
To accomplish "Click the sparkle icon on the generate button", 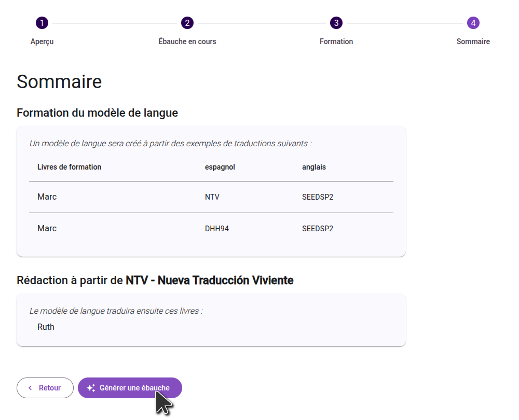I will pyautogui.click(x=91, y=388).
